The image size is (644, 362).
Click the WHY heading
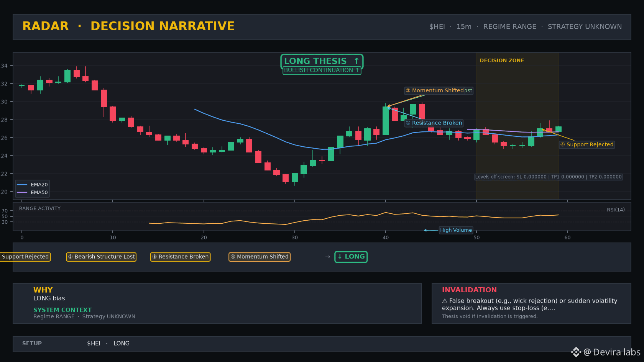(x=43, y=290)
